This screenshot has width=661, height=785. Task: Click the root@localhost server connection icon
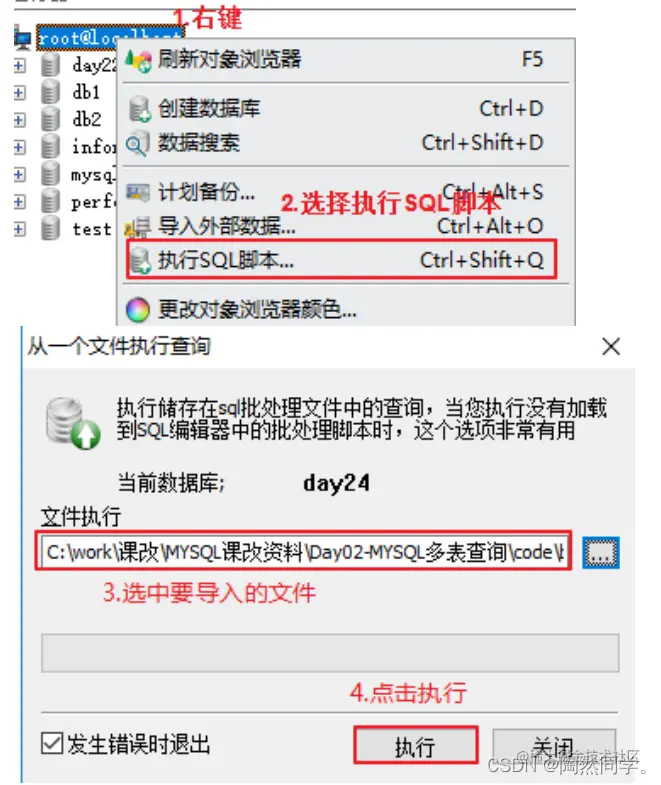(x=23, y=38)
